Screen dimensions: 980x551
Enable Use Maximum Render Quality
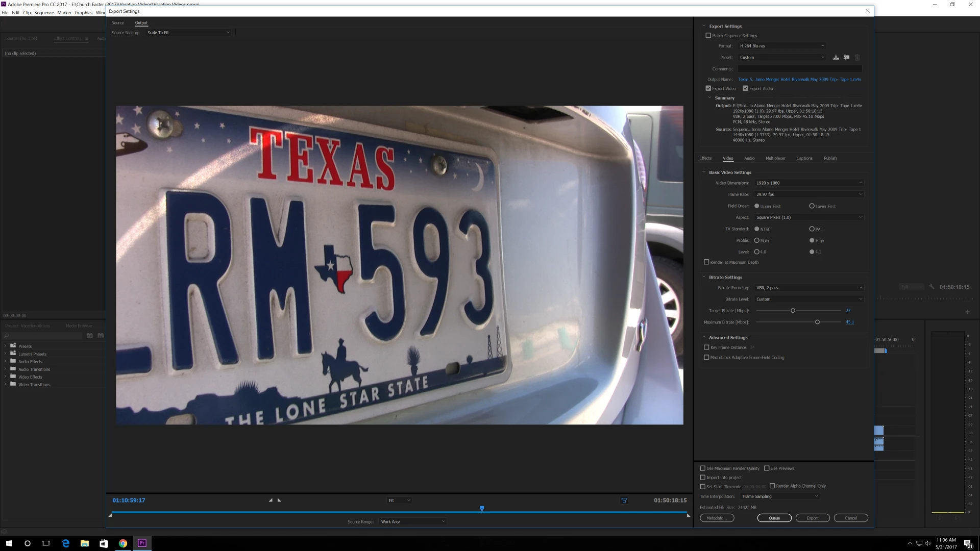pos(703,468)
